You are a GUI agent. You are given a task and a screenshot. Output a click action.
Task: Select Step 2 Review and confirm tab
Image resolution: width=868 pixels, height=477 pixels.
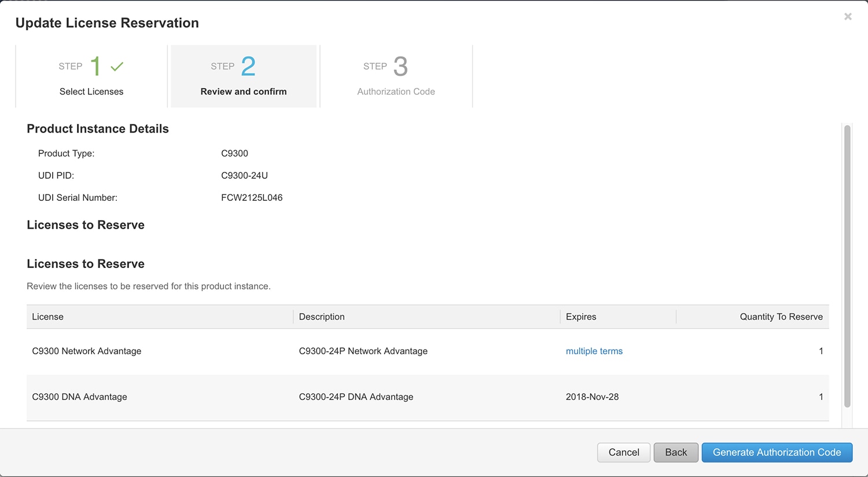click(244, 76)
